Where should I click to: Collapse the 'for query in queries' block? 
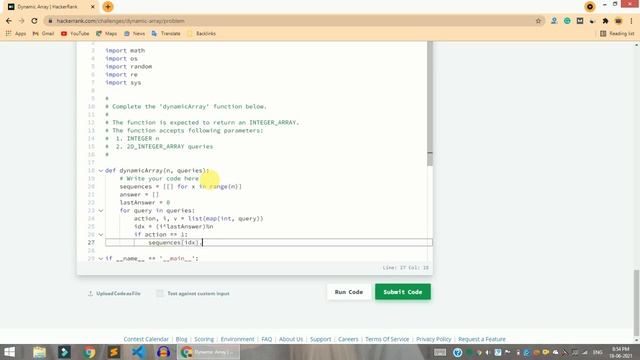pyautogui.click(x=101, y=211)
